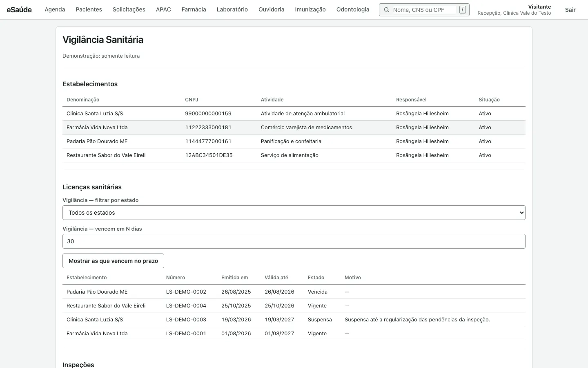The image size is (588, 368).
Task: Click the slash shortcut badge in search
Action: [462, 10]
